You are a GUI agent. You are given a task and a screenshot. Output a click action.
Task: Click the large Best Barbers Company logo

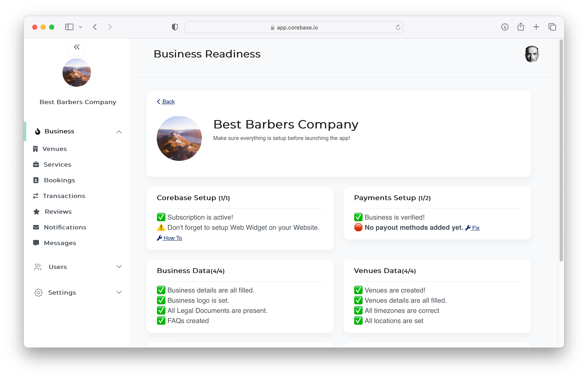click(179, 139)
